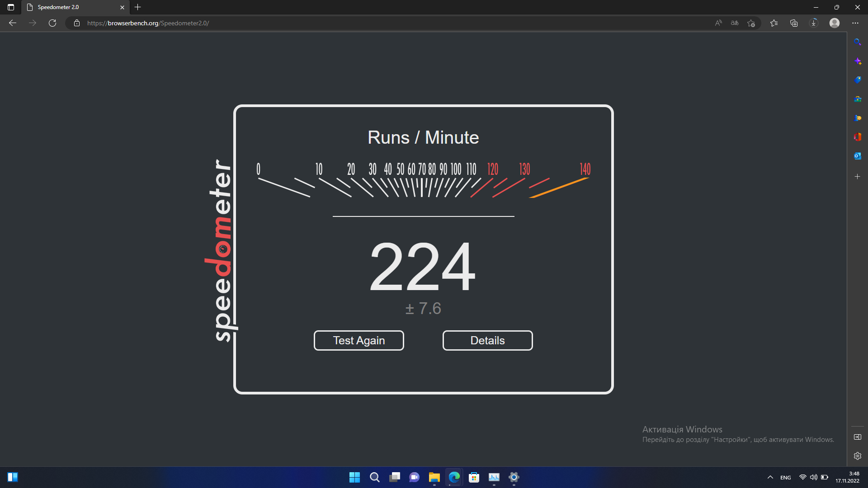The image size is (868, 488).
Task: Open the Read Aloud tool
Action: point(718,23)
